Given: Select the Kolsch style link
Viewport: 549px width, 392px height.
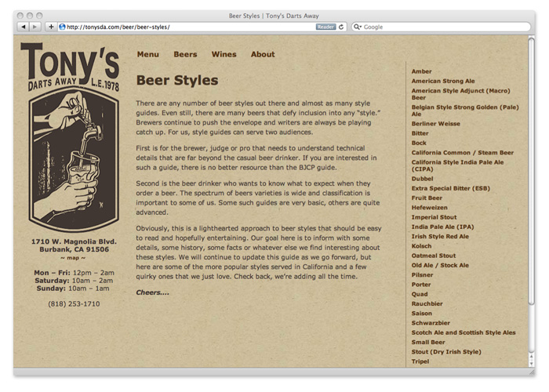Looking at the screenshot, I should pyautogui.click(x=421, y=246).
